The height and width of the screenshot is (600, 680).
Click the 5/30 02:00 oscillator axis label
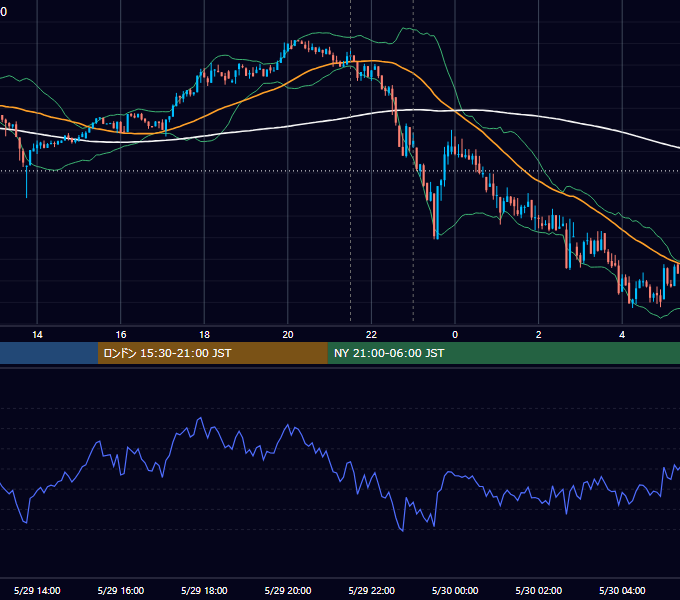(x=539, y=590)
